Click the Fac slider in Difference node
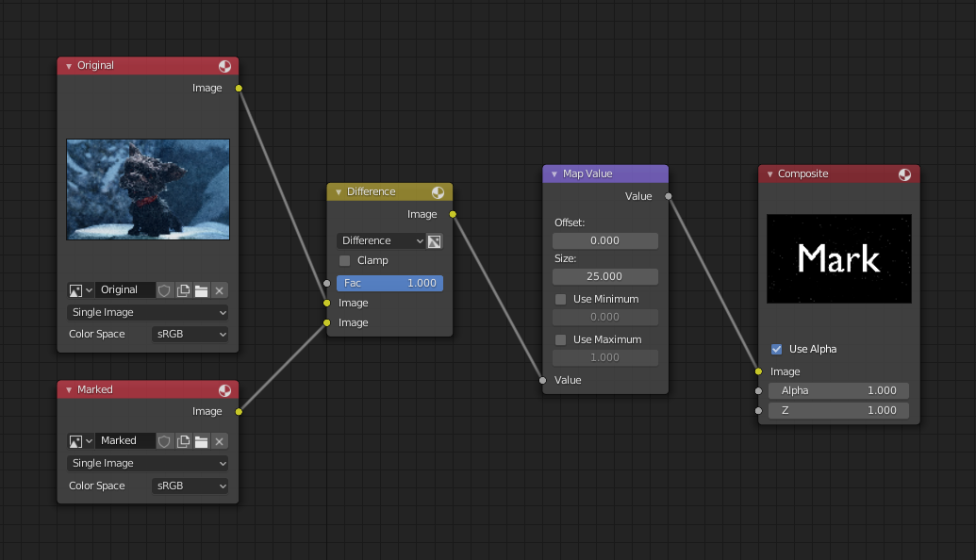The width and height of the screenshot is (976, 560). click(389, 283)
